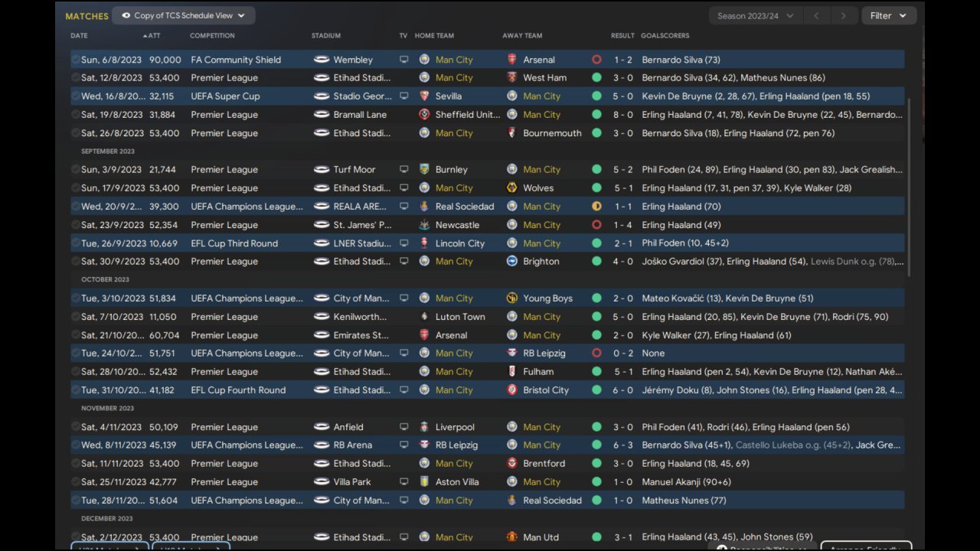The width and height of the screenshot is (980, 551).
Task: Sort matches by the Competition column header
Action: point(212,36)
